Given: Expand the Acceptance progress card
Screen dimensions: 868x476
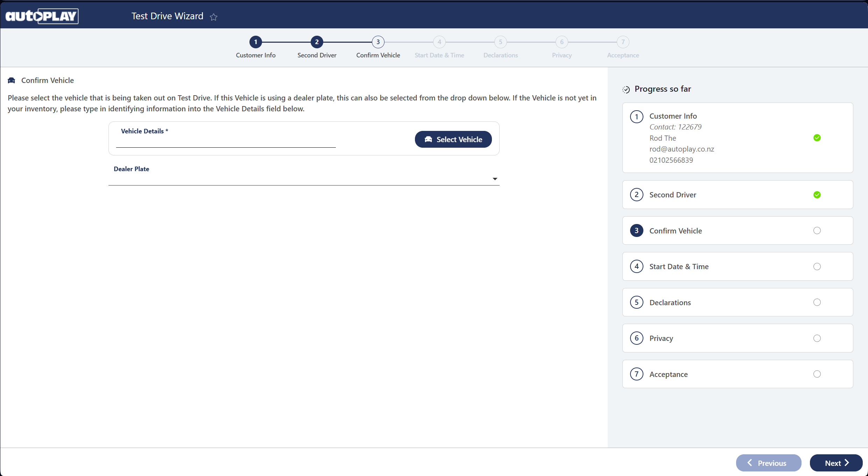Looking at the screenshot, I should coord(669,374).
